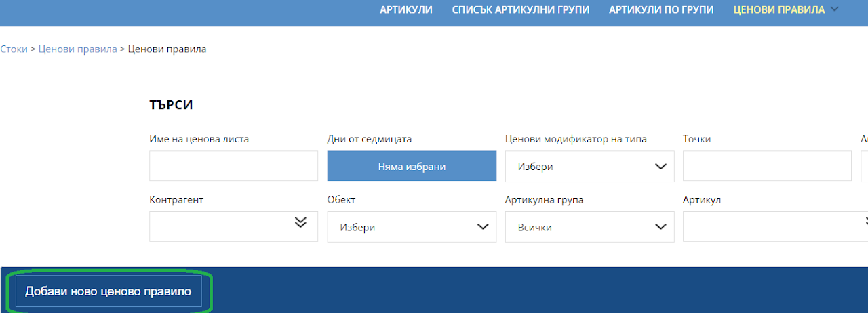The height and width of the screenshot is (313, 868).
Task: Open the Ценови правила menu
Action: tap(779, 9)
